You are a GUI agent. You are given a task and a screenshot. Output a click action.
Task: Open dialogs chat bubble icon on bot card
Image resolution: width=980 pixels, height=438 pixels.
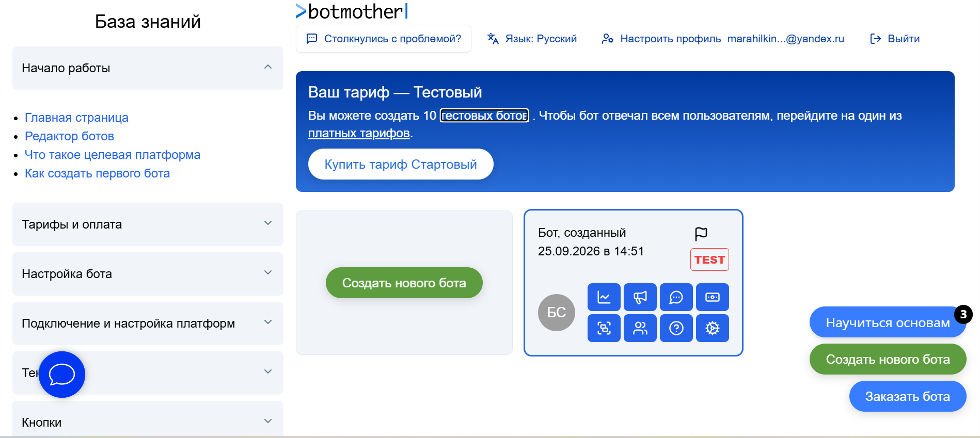[676, 297]
